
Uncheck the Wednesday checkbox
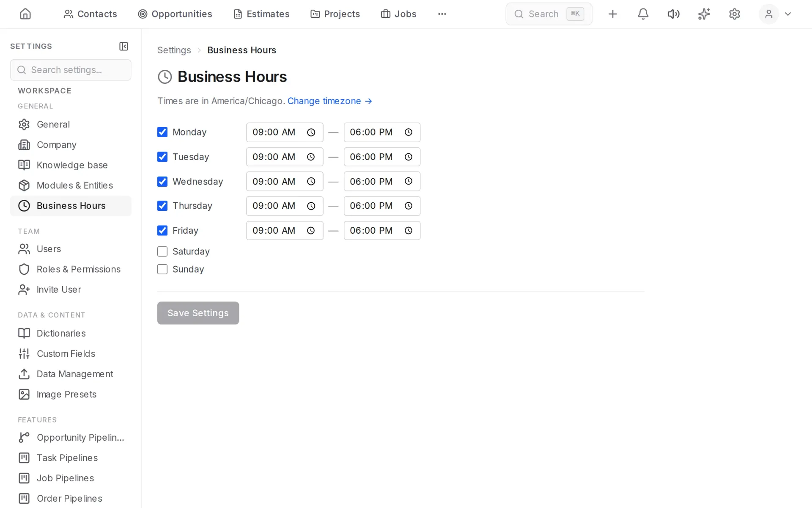tap(162, 182)
